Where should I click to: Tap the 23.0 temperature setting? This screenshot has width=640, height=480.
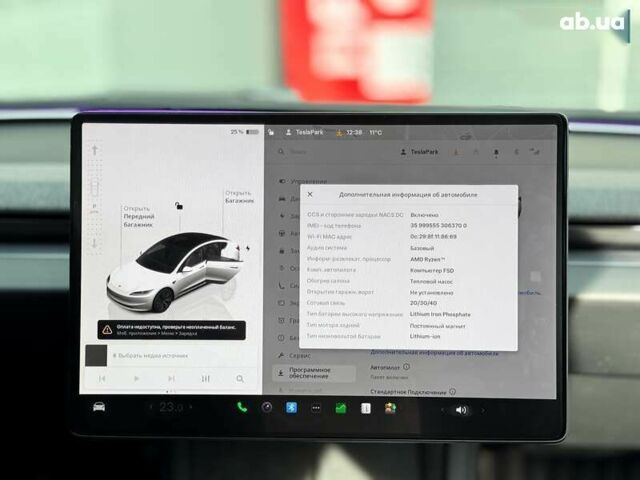pos(171,407)
